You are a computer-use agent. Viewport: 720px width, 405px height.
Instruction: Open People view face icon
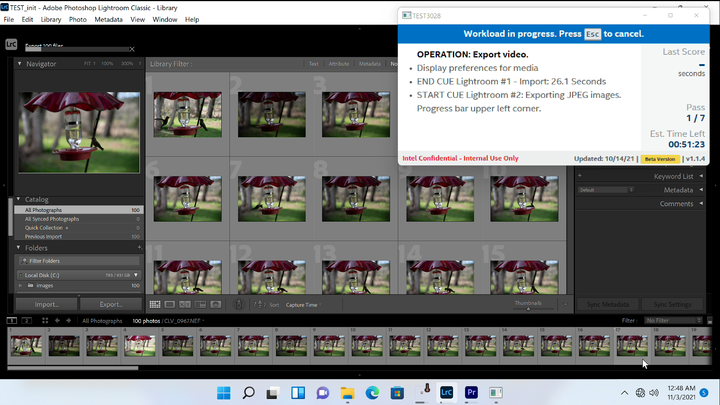tap(215, 304)
